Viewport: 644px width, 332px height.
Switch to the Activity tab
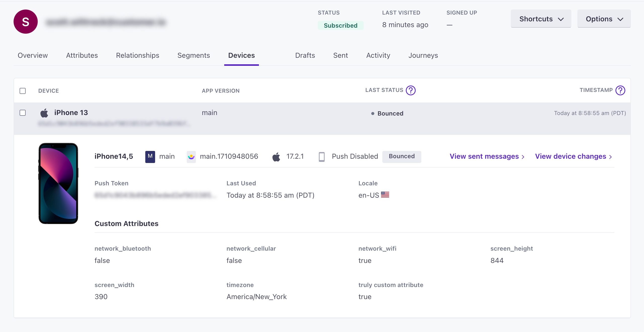378,55
